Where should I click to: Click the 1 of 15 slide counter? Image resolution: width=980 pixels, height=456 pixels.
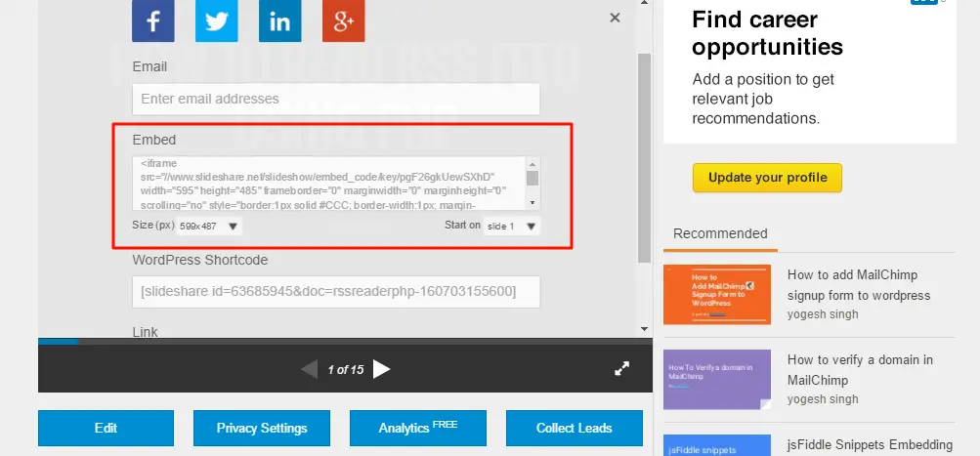click(346, 370)
